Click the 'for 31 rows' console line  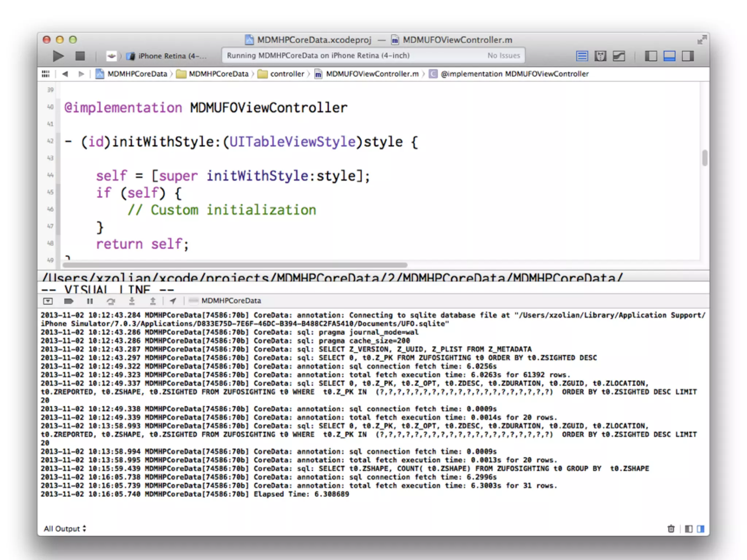[x=299, y=486]
